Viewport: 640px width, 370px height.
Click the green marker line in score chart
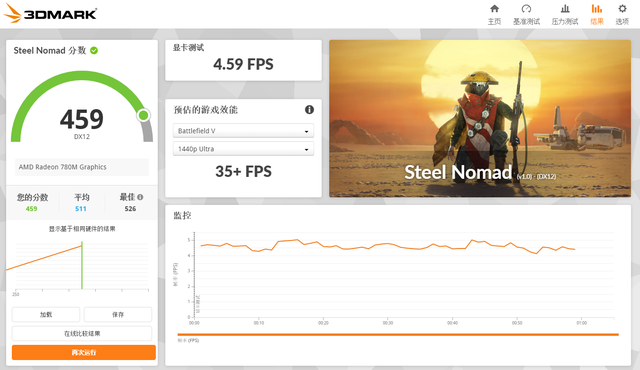click(x=82, y=265)
